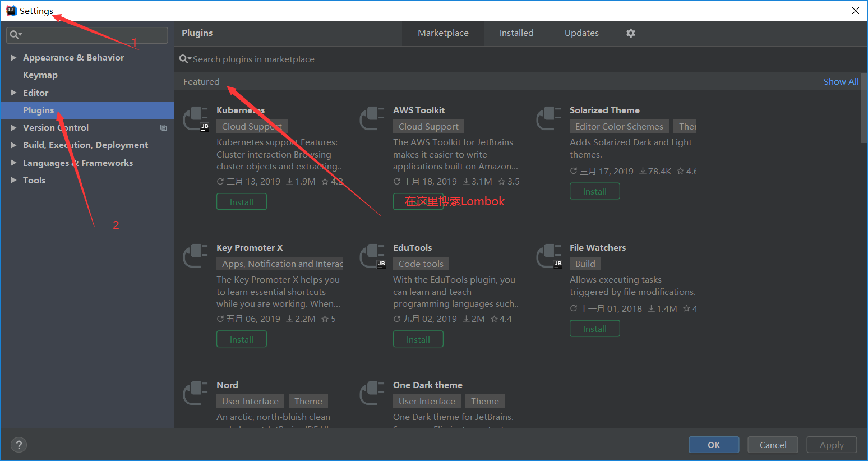868x461 pixels.
Task: Open the Key Promoter X plugin title
Action: (x=250, y=248)
